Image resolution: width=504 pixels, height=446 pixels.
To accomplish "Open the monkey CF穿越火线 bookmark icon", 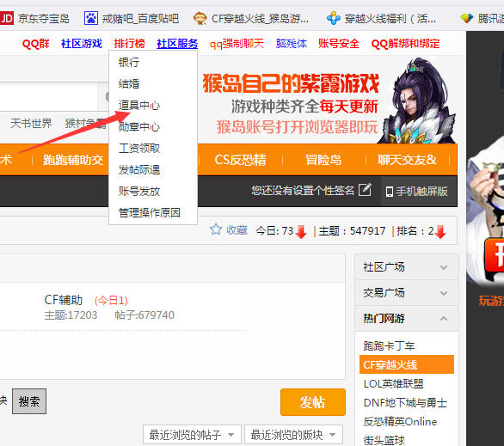I will coord(200,18).
